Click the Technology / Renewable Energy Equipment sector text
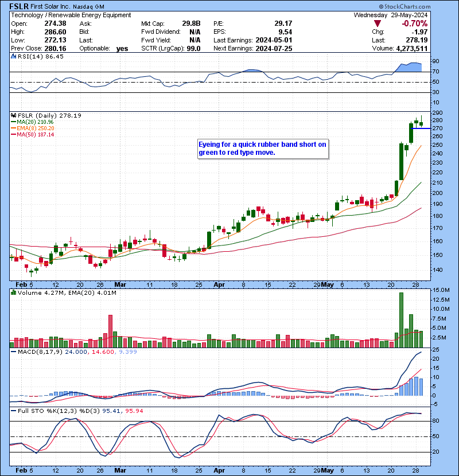Viewport: 459px width, 476px height. tap(71, 15)
